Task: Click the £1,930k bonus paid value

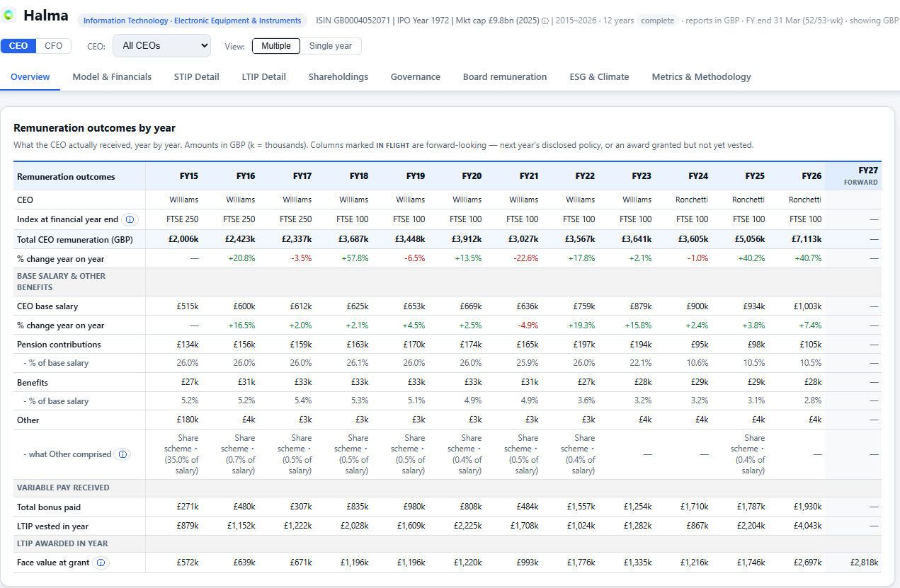Action: tap(807, 507)
